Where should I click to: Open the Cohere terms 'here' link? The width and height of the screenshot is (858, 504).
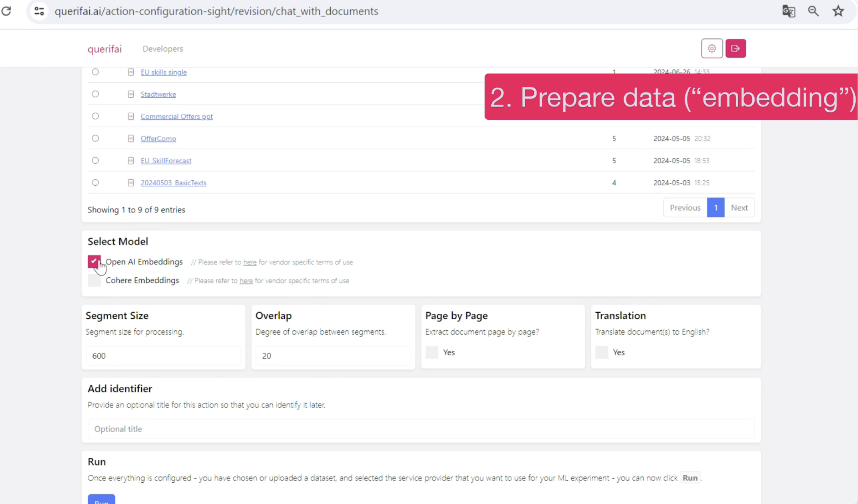pyautogui.click(x=246, y=281)
